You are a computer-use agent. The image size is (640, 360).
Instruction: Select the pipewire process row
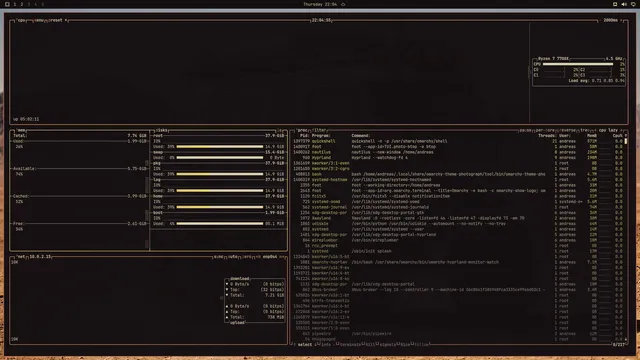pos(457,334)
